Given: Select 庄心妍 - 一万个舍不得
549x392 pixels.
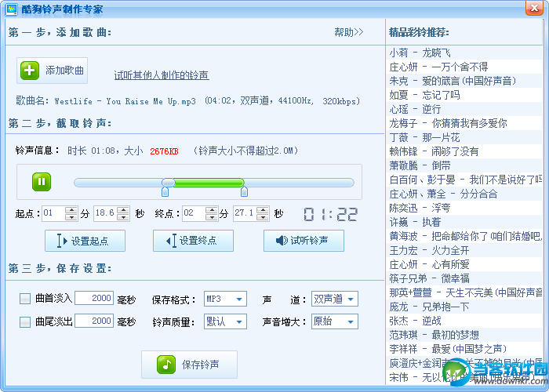Looking at the screenshot, I should click(x=464, y=67).
